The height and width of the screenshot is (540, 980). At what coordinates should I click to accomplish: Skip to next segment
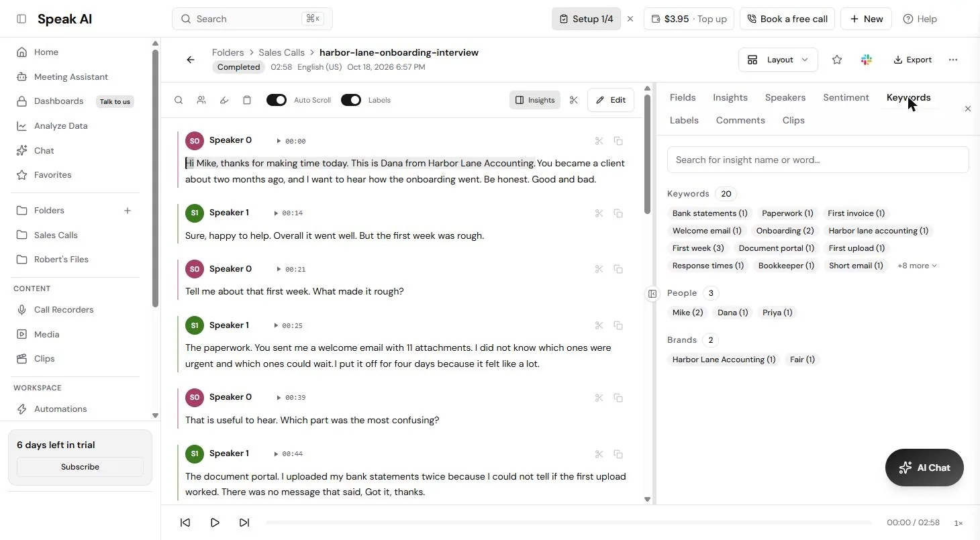pos(244,523)
